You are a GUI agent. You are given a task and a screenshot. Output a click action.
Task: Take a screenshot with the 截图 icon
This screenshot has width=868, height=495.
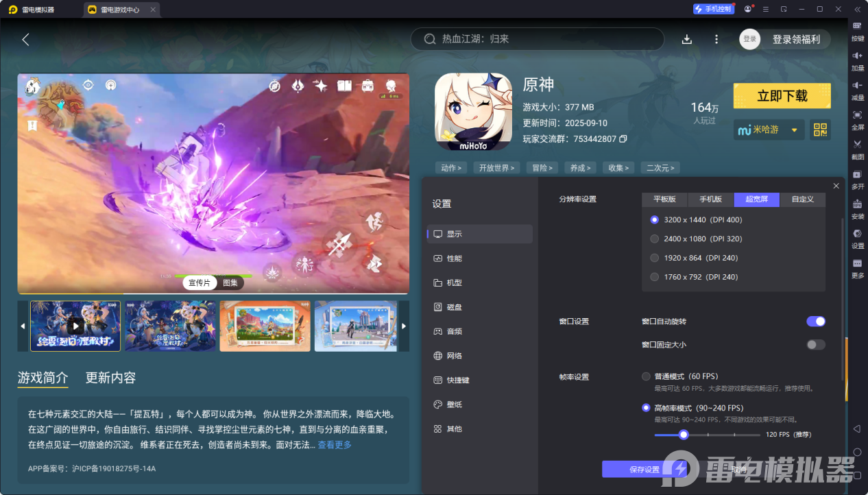[x=856, y=147]
